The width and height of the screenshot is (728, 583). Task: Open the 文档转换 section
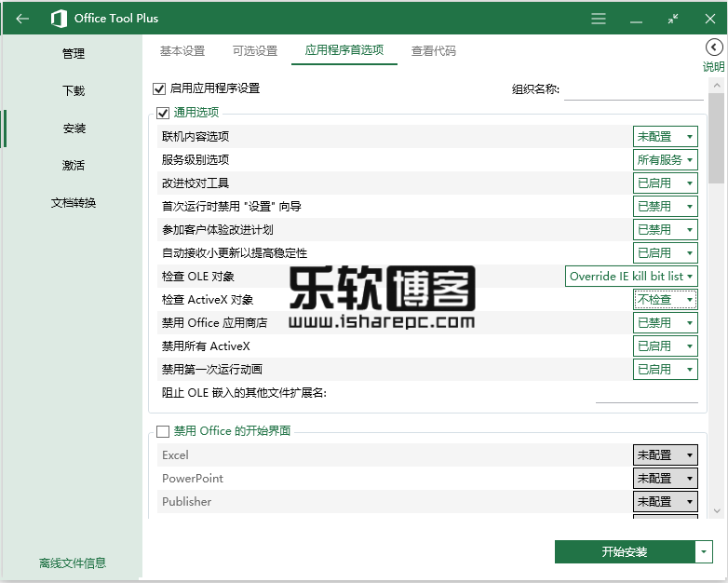point(74,202)
